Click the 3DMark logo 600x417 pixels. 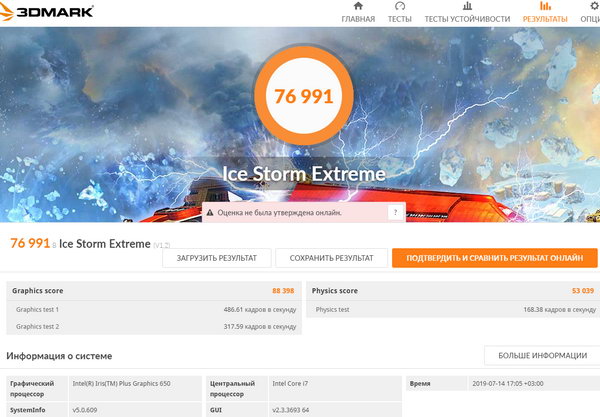[46, 11]
